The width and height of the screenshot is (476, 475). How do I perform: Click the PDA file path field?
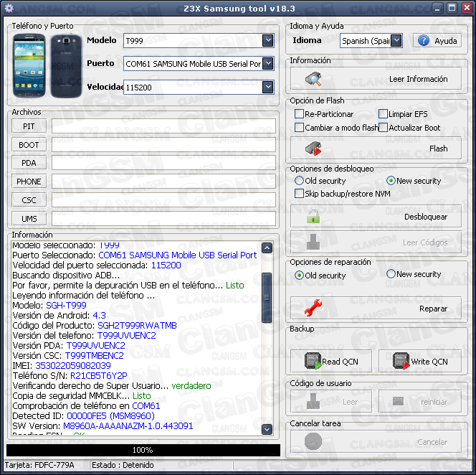[x=163, y=163]
